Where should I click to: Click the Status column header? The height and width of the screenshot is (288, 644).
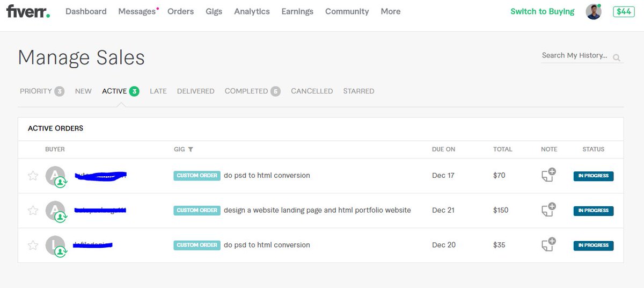(594, 149)
